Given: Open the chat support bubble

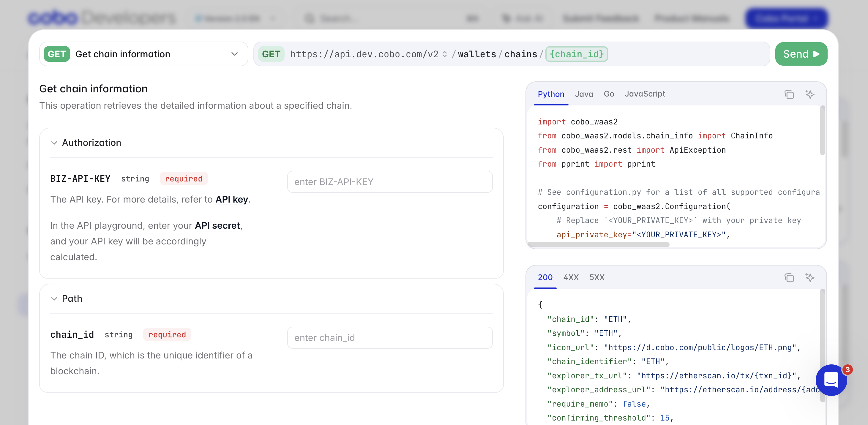Looking at the screenshot, I should coord(831,380).
